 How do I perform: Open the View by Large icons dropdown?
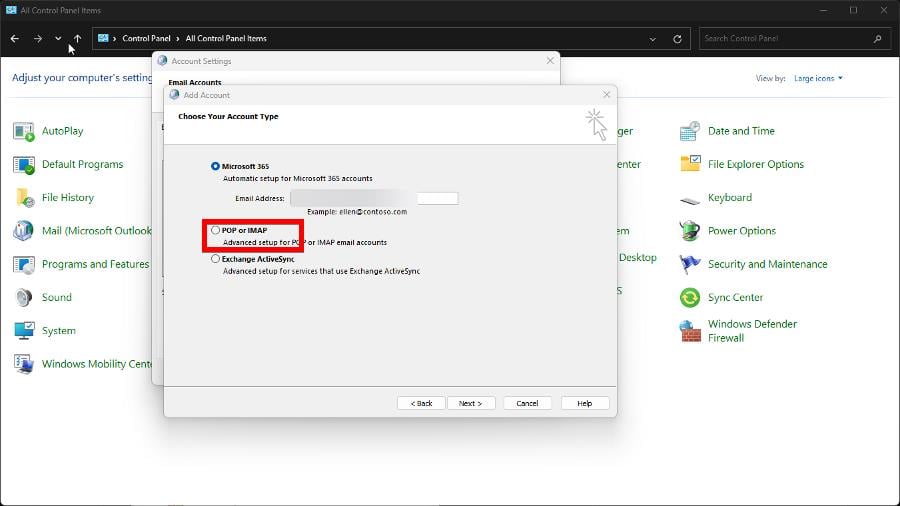(818, 78)
